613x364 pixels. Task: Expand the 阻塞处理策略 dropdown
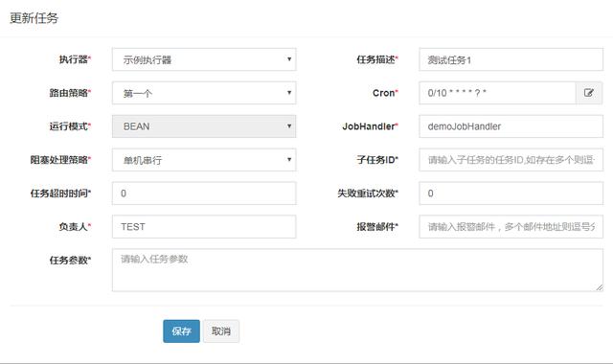point(204,160)
